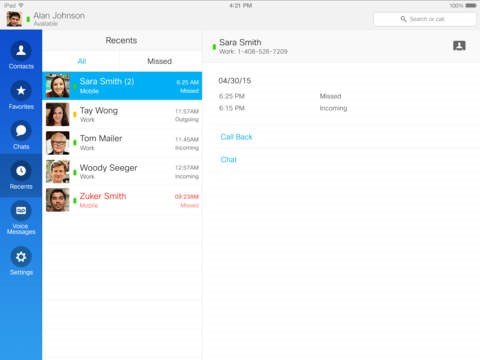The height and width of the screenshot is (360, 480).
Task: Switch to the All tab
Action: [82, 61]
